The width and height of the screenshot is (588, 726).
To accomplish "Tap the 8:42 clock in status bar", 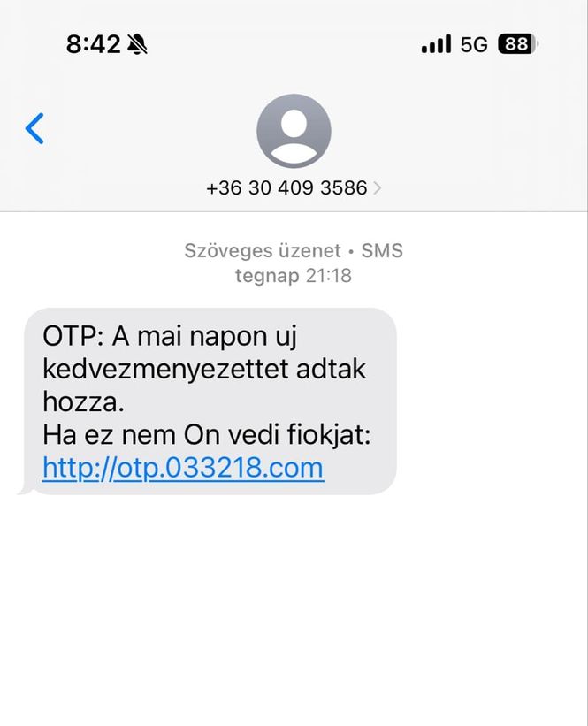I will point(93,44).
